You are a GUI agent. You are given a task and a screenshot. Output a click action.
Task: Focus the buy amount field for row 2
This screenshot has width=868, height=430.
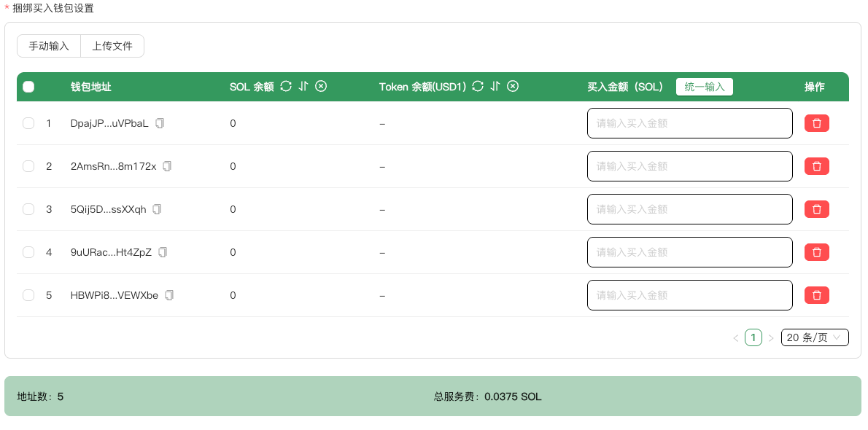click(x=689, y=166)
